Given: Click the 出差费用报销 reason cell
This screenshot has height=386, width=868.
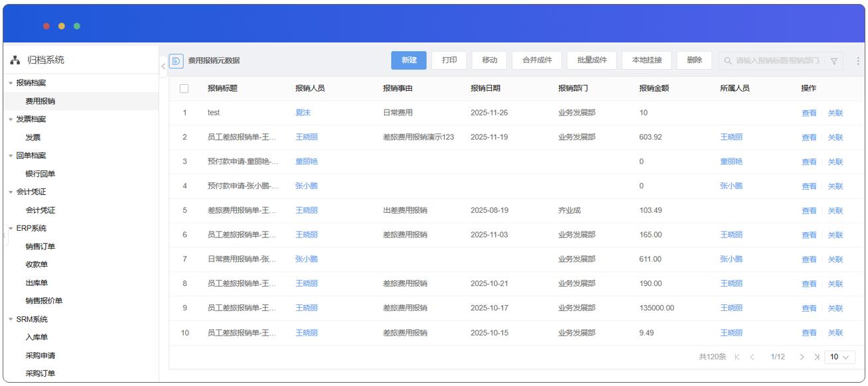Looking at the screenshot, I should [x=405, y=210].
